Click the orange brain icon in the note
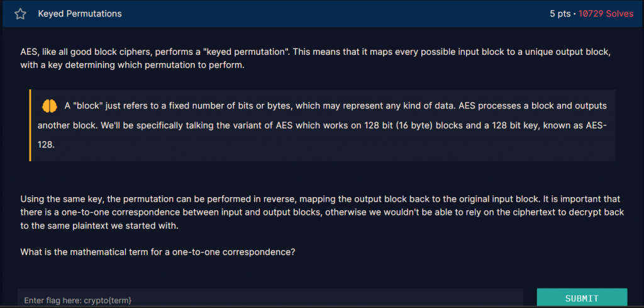This screenshot has height=308, width=644. pyautogui.click(x=50, y=105)
